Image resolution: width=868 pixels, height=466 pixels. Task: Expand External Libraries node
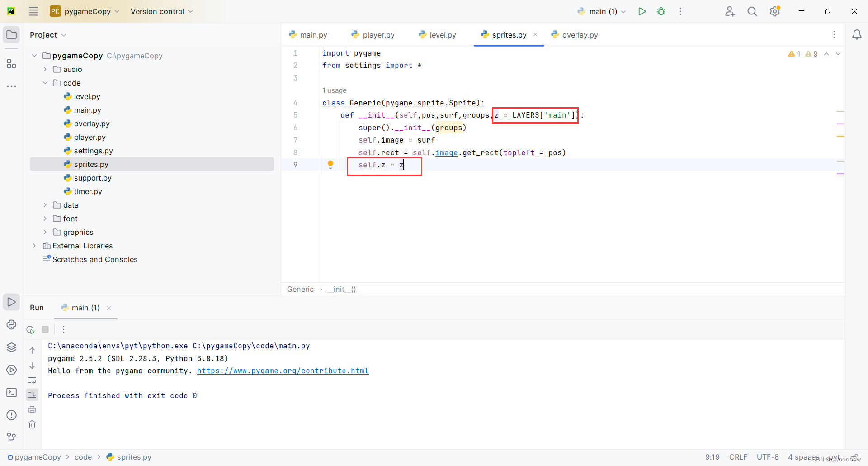[34, 246]
